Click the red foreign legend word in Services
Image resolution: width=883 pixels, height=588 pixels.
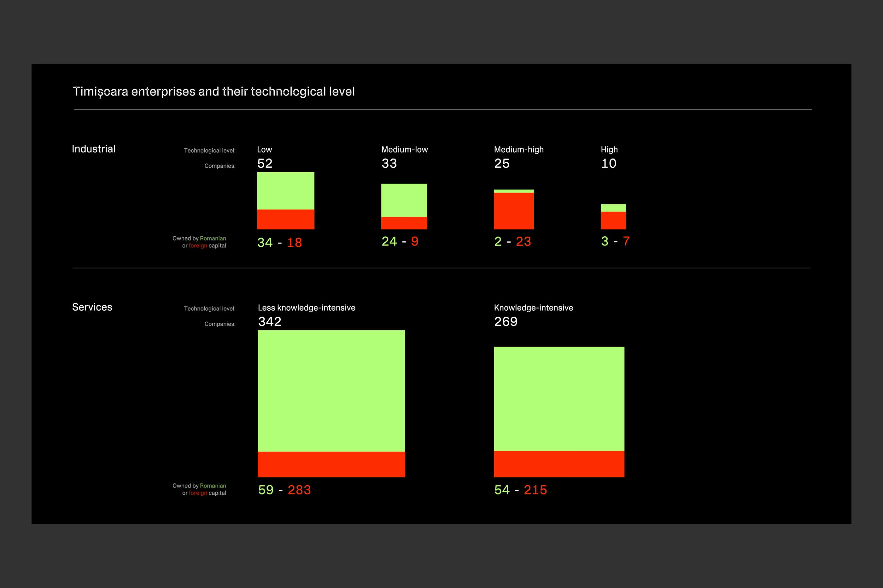click(x=198, y=493)
